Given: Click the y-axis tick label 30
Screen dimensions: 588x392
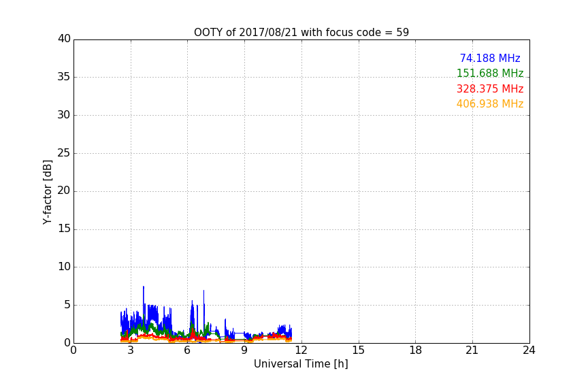Looking at the screenshot, I should pyautogui.click(x=64, y=115).
